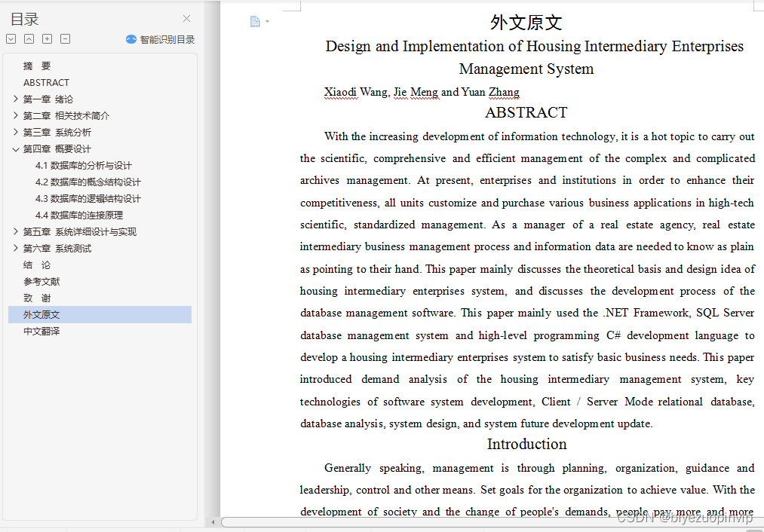Click the plus icon to promote heading level
This screenshot has width=764, height=532.
click(48, 39)
